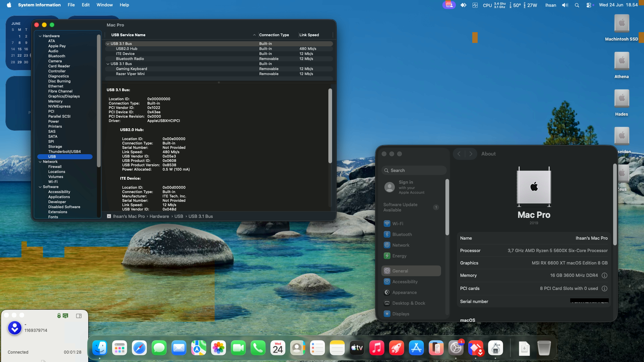Select Razer Viper Mini row

(219, 74)
